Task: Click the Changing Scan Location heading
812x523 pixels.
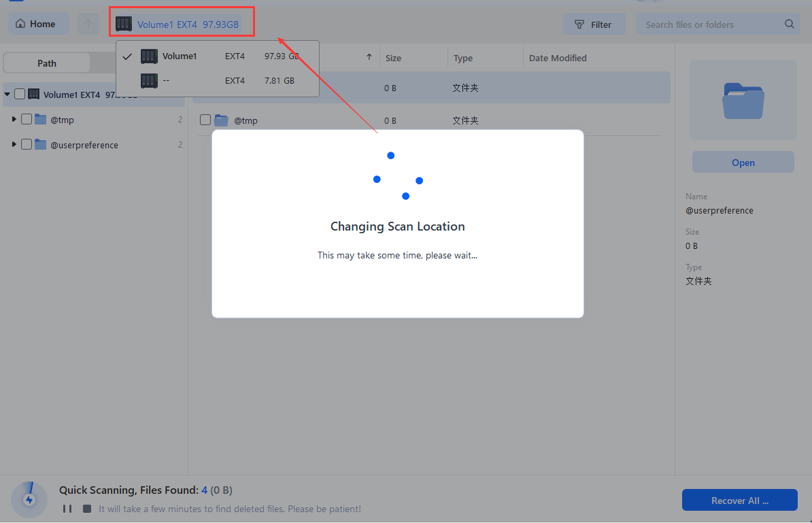Action: (398, 226)
